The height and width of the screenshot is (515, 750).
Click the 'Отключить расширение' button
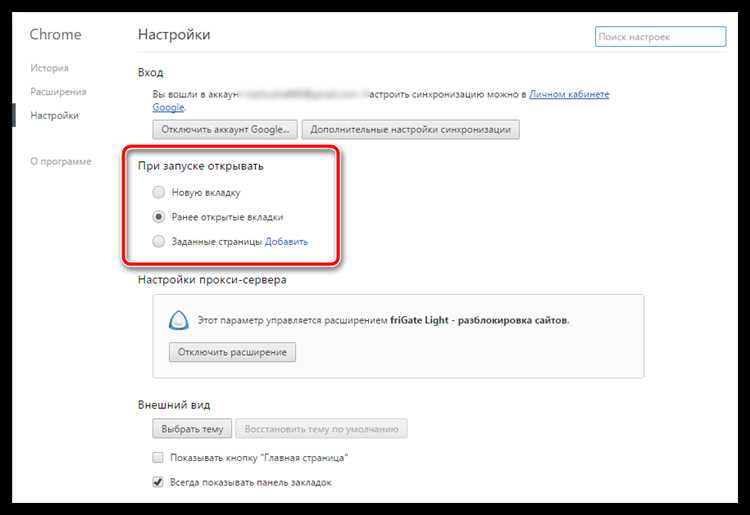coord(232,352)
